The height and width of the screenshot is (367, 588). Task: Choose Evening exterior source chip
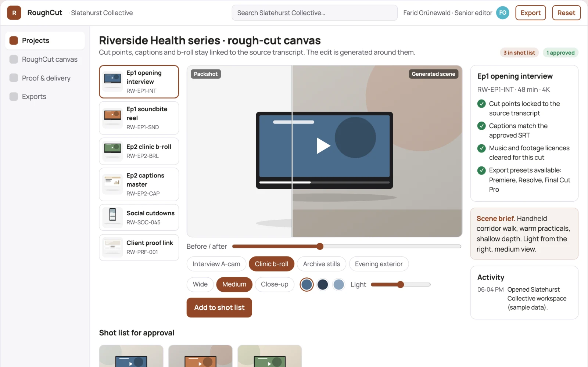click(379, 264)
